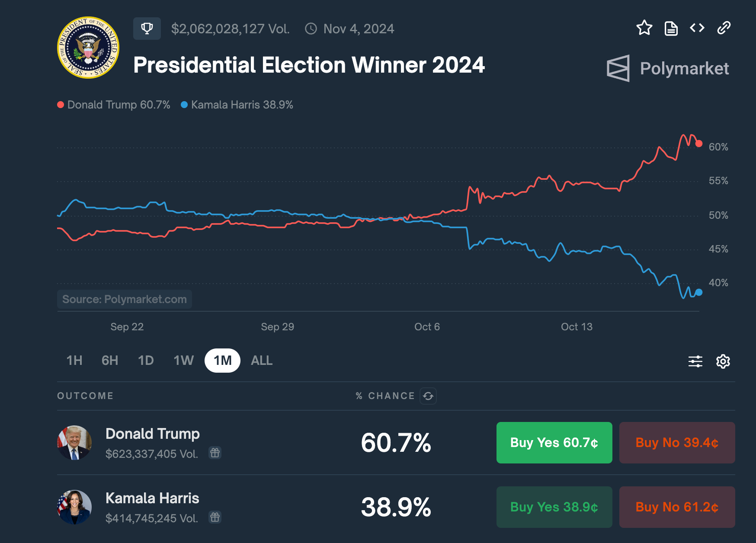Screen dimensions: 756x543
Task: Click the Kamala Harris profile photo
Action: [74, 507]
